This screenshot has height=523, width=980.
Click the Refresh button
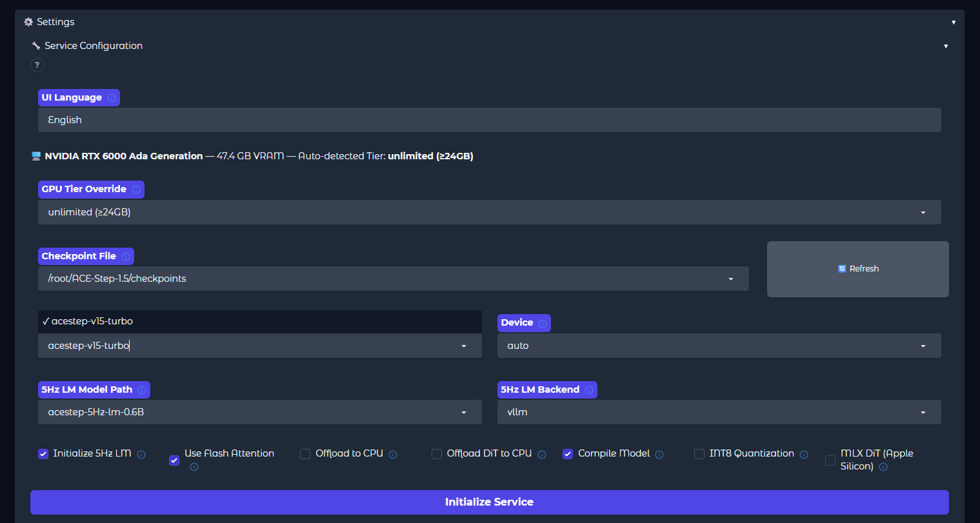tap(858, 269)
